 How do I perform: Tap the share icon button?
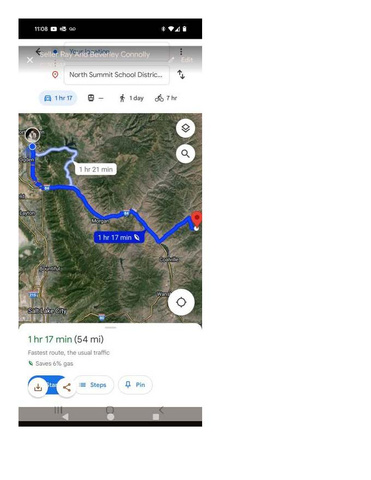pyautogui.click(x=67, y=387)
